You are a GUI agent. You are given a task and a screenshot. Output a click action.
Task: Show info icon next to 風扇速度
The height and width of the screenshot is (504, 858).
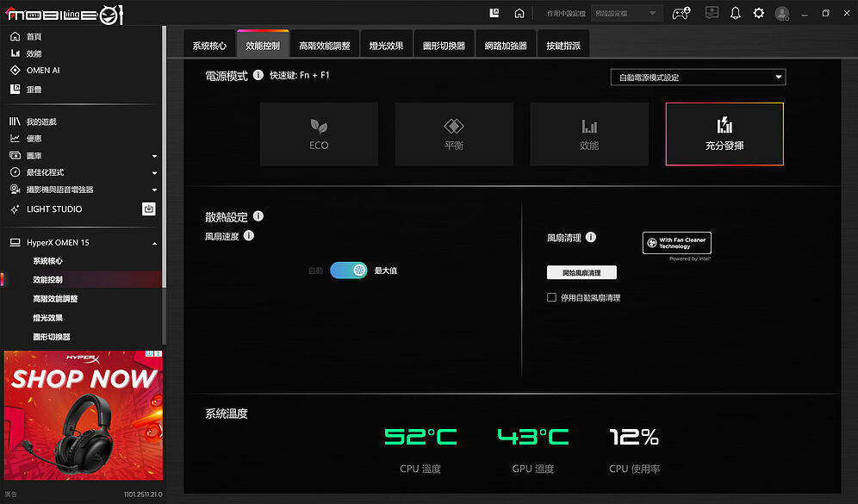pos(248,236)
